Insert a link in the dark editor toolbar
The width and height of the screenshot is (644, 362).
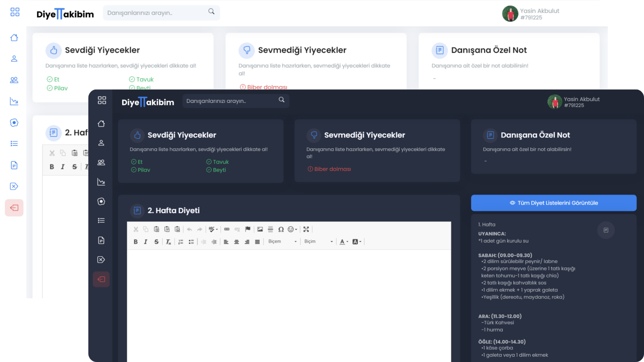coord(227,229)
